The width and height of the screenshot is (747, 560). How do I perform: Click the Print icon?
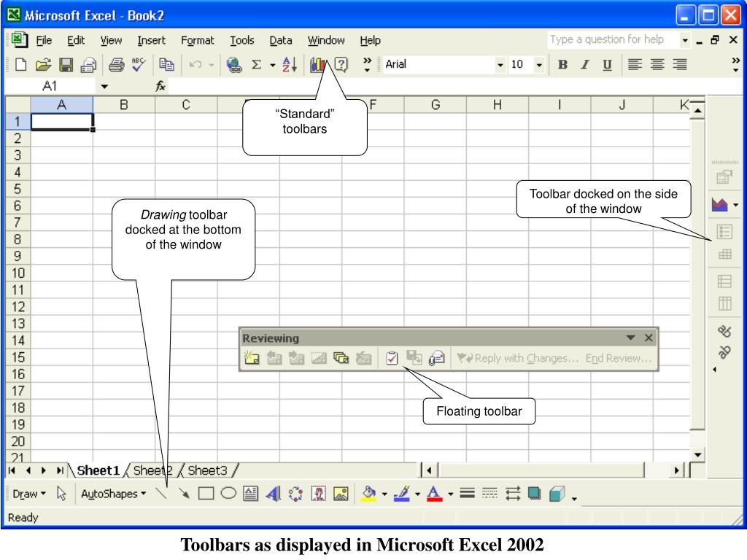click(116, 64)
